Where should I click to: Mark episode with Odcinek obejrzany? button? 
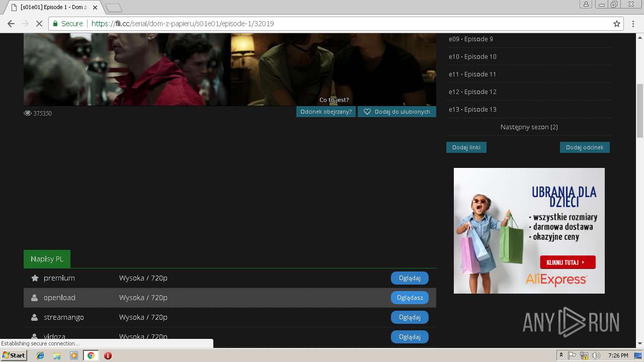(326, 112)
